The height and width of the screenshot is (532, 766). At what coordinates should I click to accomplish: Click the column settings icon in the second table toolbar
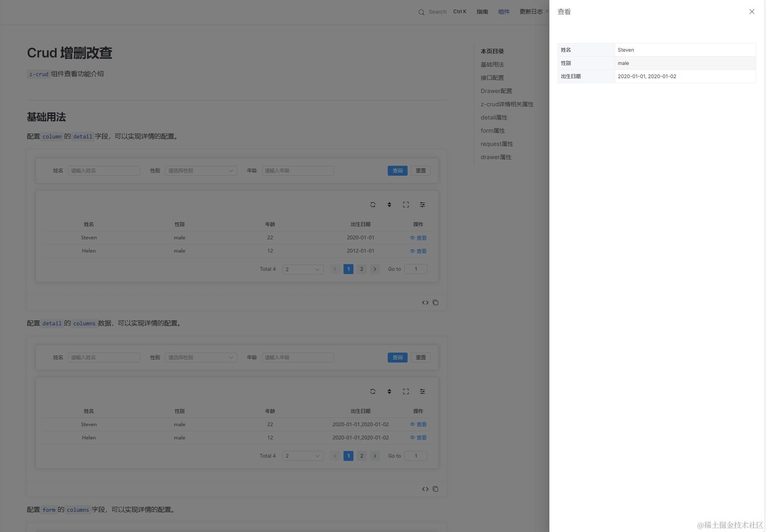[422, 391]
